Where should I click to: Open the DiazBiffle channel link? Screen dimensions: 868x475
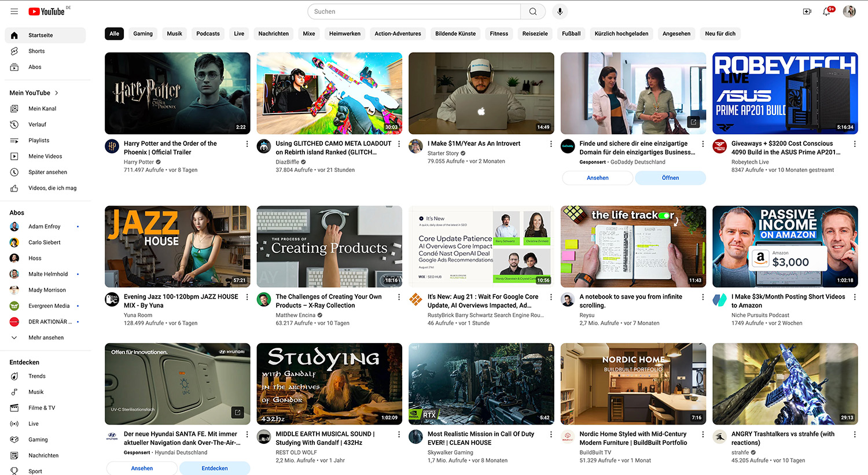tap(287, 162)
